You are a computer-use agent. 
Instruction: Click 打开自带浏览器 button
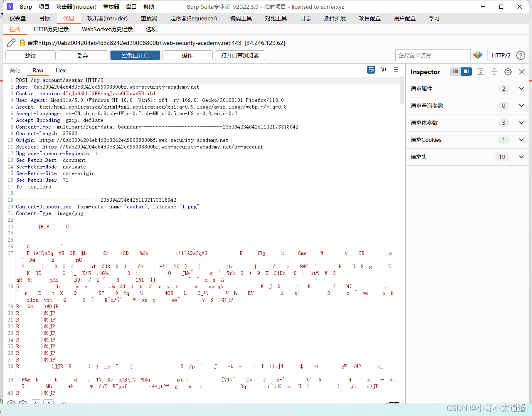tap(240, 55)
